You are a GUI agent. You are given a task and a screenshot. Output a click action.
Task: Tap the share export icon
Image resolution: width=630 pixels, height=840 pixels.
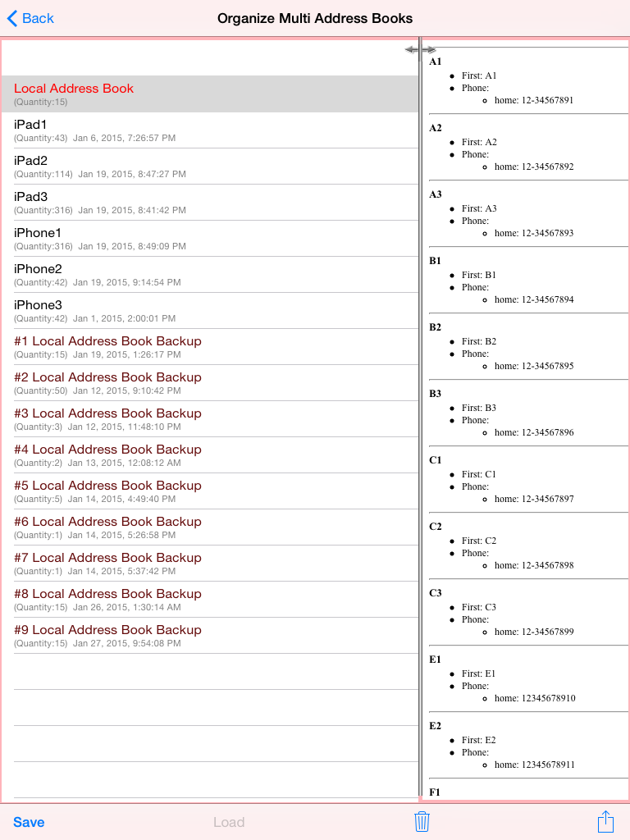click(x=605, y=821)
